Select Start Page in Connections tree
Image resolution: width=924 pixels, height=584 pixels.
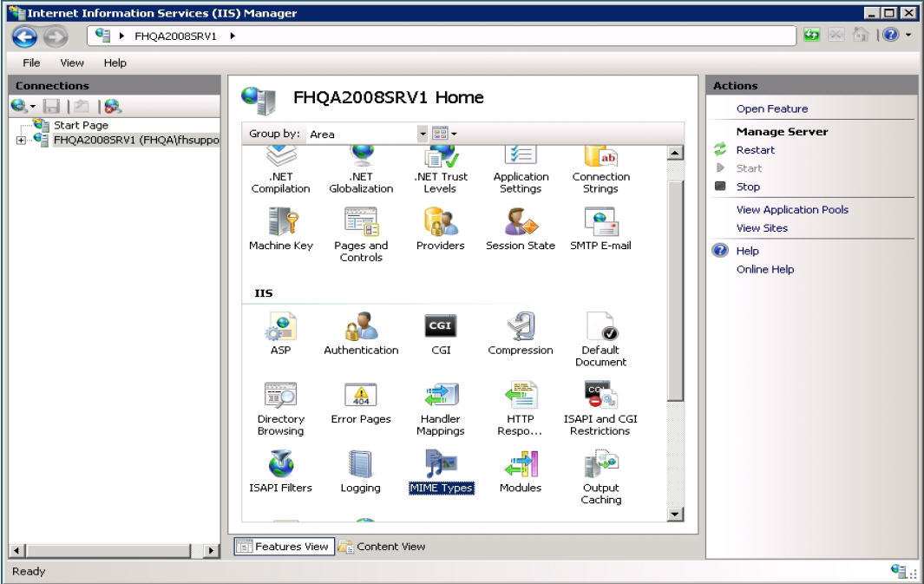point(81,125)
